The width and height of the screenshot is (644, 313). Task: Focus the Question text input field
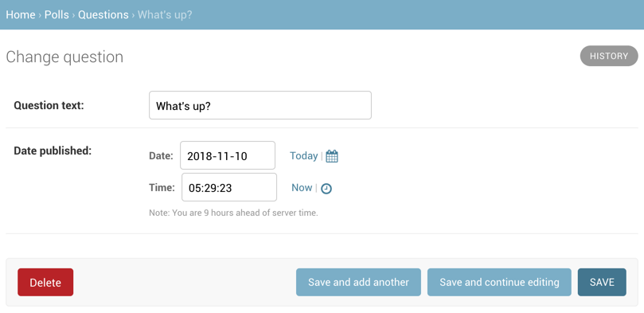point(260,105)
